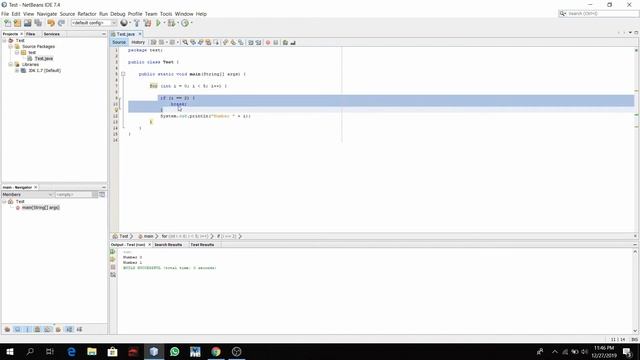Open the Debug menu

tap(118, 14)
